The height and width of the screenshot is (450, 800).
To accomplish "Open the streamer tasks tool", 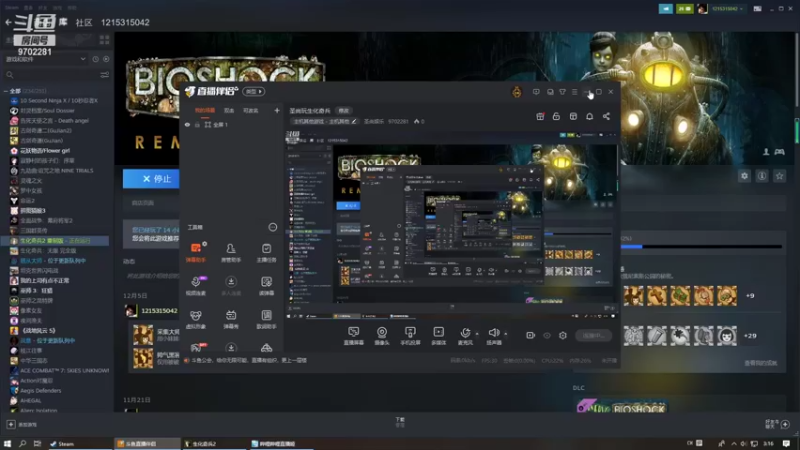I will (x=266, y=253).
